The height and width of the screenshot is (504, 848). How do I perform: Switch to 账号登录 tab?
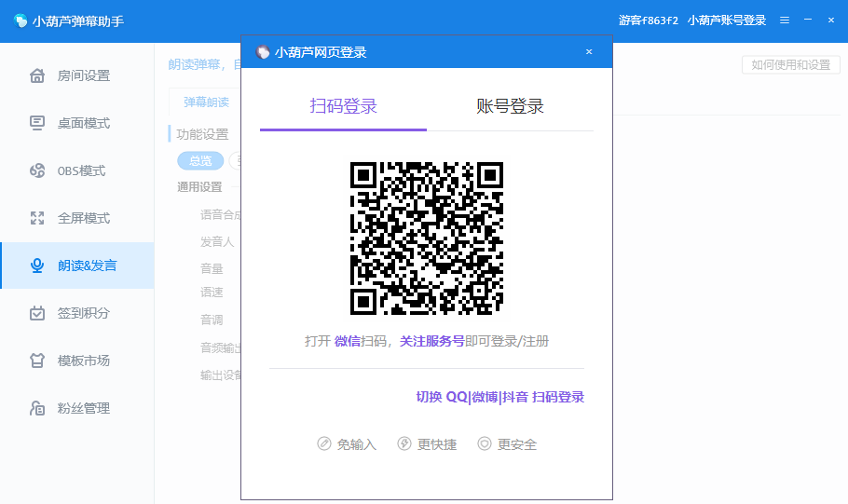[x=510, y=106]
